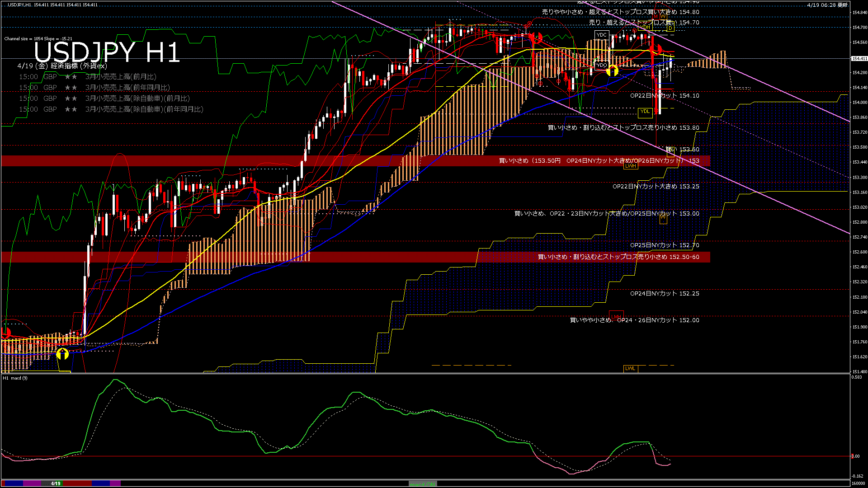Click the Channel size and Slope readout
Screen dimensions: 868x488
coord(38,39)
